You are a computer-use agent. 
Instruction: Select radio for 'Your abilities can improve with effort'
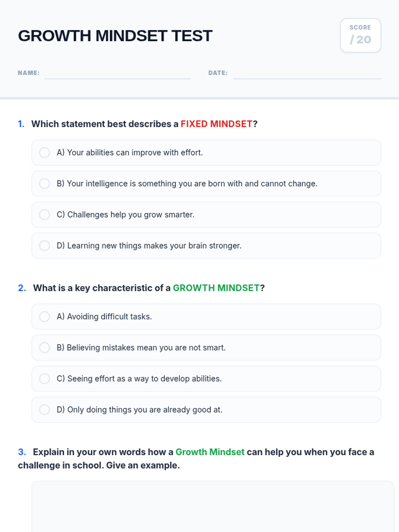point(45,153)
